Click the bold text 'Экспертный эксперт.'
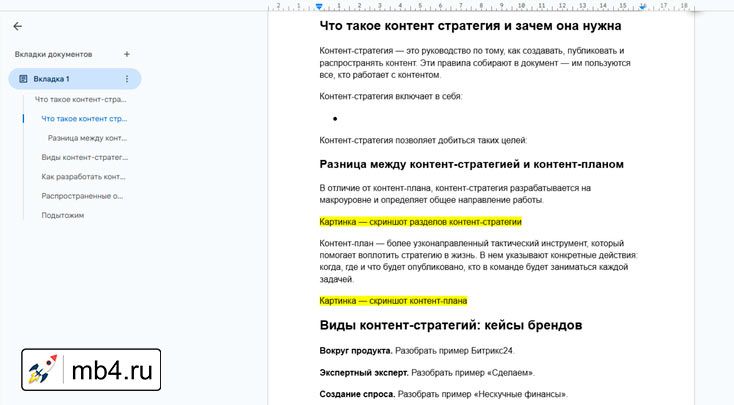Image resolution: width=734 pixels, height=405 pixels. [364, 373]
